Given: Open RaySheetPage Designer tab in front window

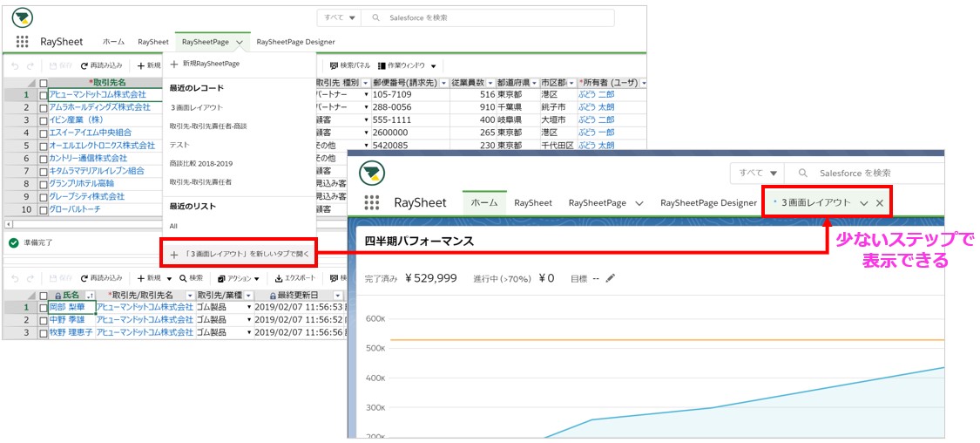Looking at the screenshot, I should click(x=709, y=202).
